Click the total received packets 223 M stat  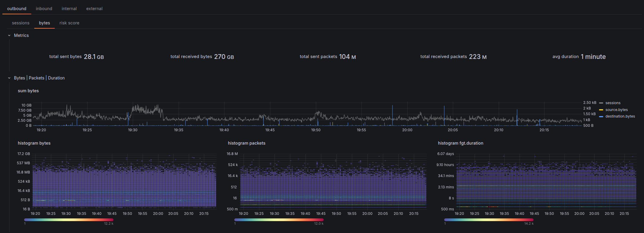(453, 57)
